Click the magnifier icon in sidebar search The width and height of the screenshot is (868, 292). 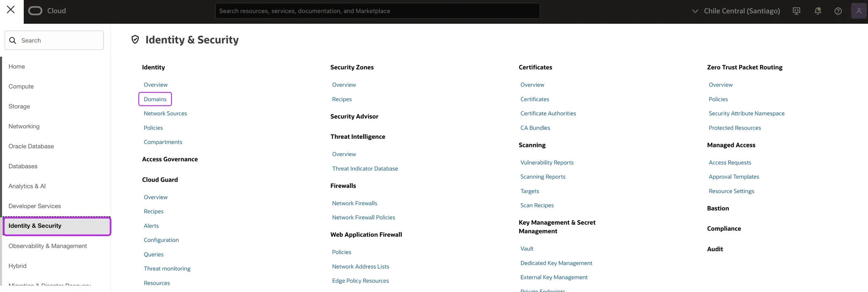click(x=13, y=40)
